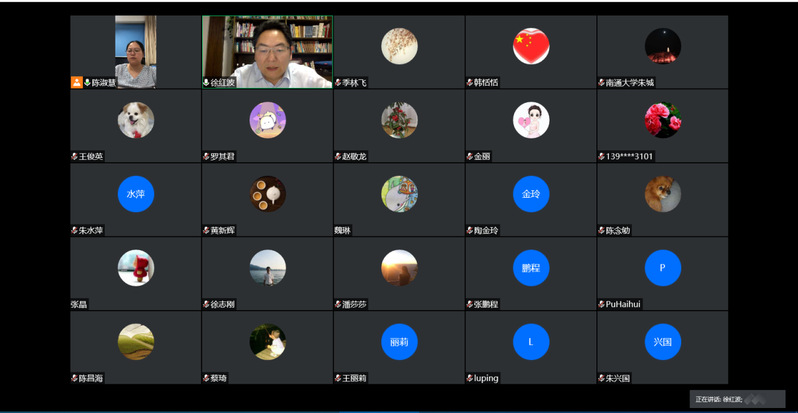Click the muted mic icon beside 朱水萍

click(x=74, y=230)
